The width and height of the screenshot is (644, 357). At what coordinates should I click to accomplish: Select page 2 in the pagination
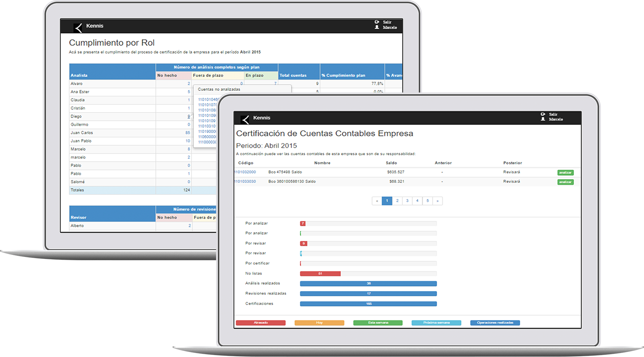tap(397, 201)
